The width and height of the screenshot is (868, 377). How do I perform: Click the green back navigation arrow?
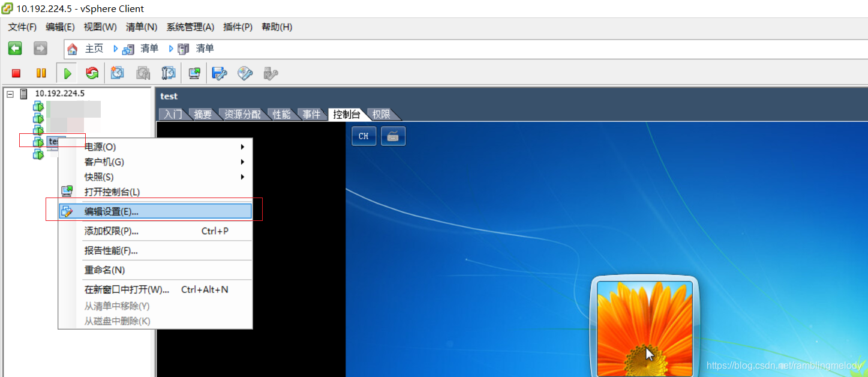click(x=15, y=49)
